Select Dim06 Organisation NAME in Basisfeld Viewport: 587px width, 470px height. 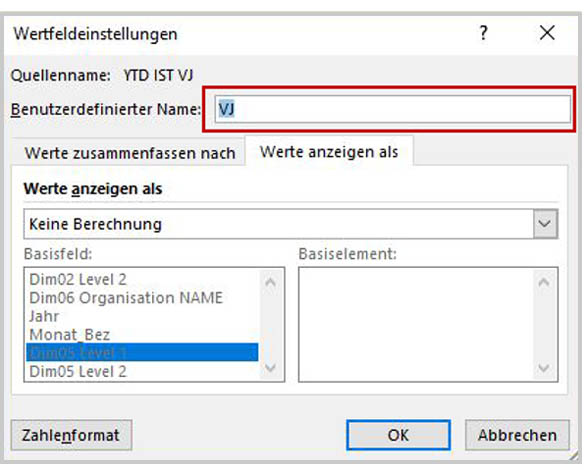pos(126,298)
